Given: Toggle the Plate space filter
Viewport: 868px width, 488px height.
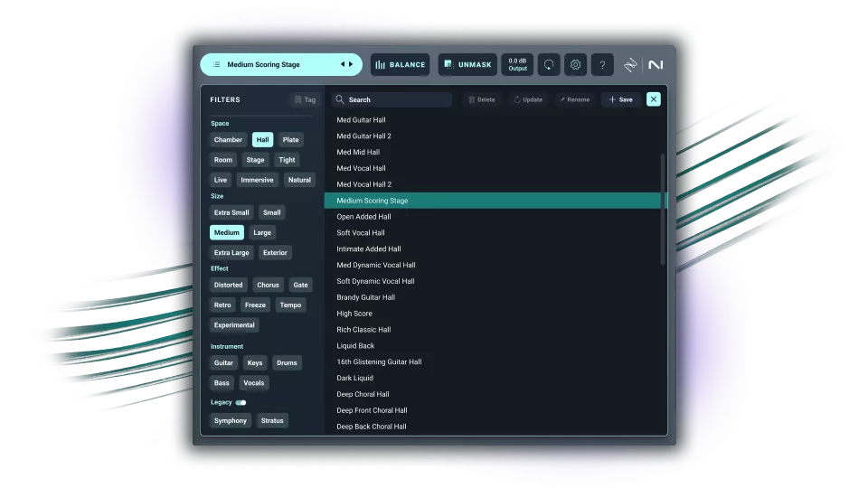Looking at the screenshot, I should 290,140.
